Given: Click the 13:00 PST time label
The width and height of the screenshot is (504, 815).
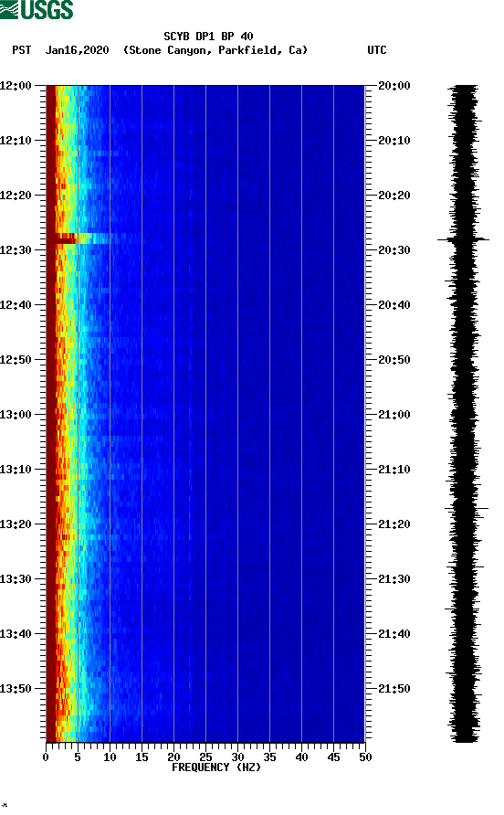Looking at the screenshot, I should tap(16, 414).
